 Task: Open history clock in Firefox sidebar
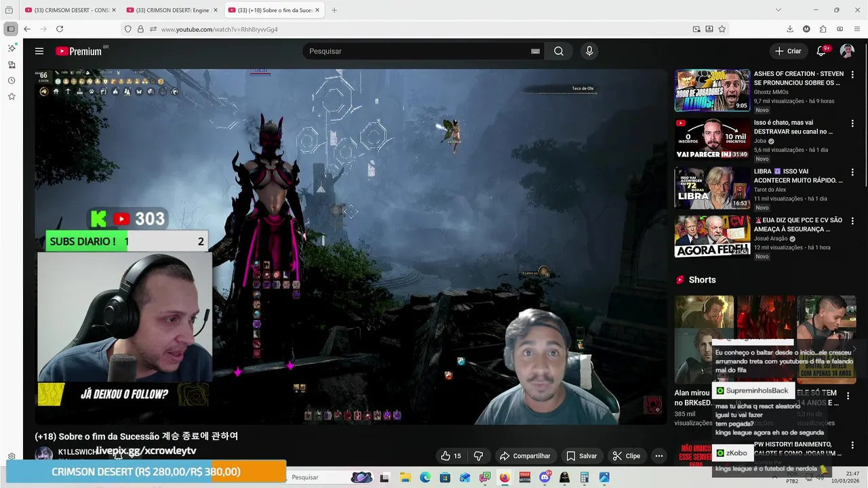[12, 81]
